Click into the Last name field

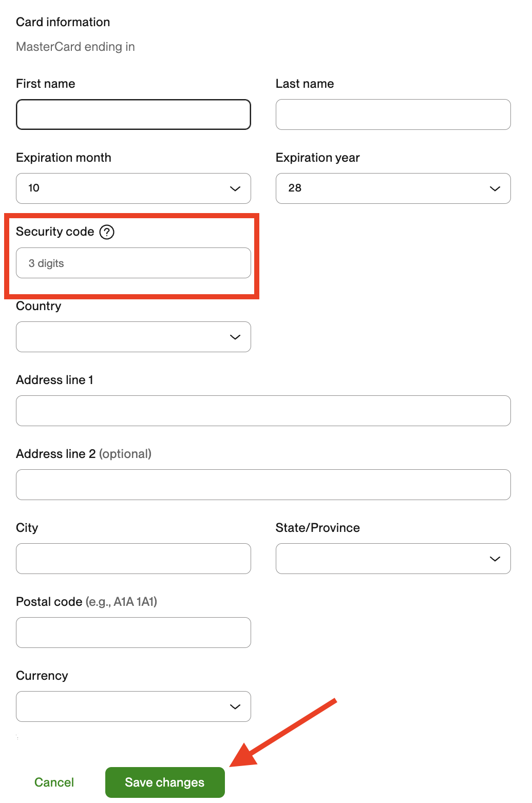coord(393,114)
